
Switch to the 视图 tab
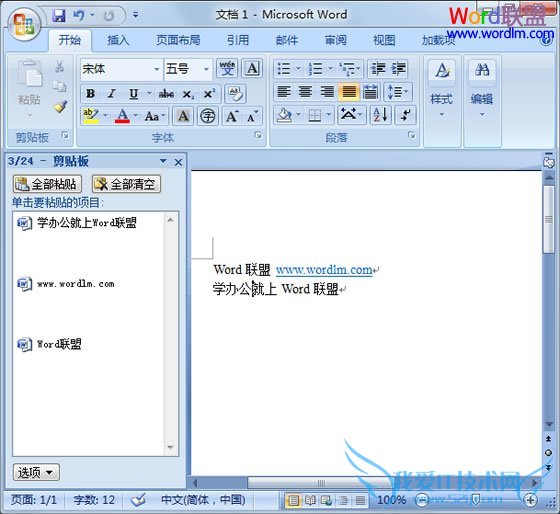tap(384, 40)
